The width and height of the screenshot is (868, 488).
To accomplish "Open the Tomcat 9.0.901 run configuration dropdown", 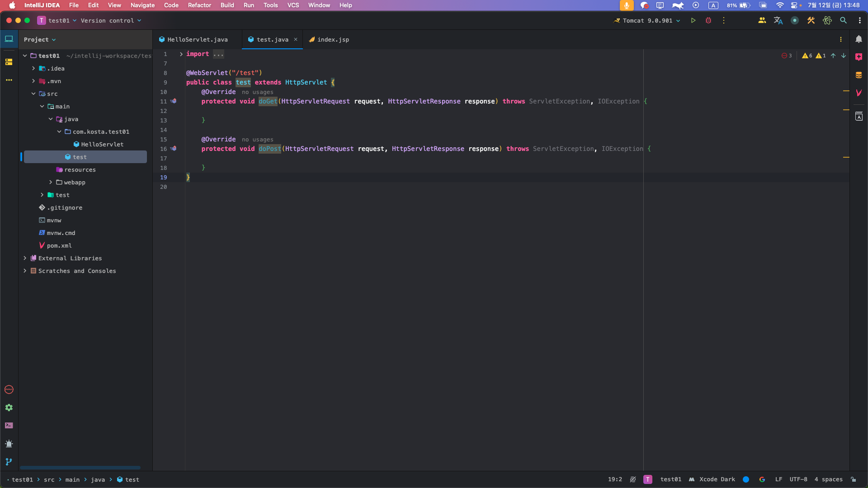I will 647,21.
